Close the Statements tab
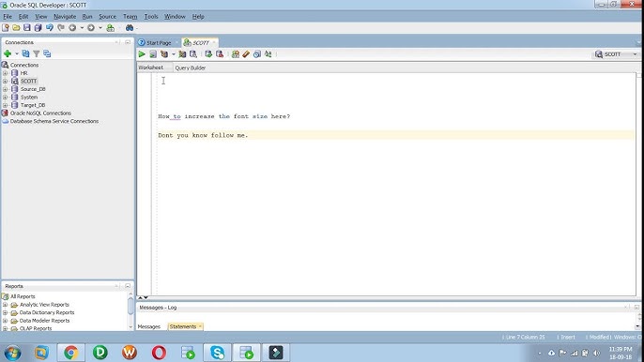 pyautogui.click(x=200, y=326)
